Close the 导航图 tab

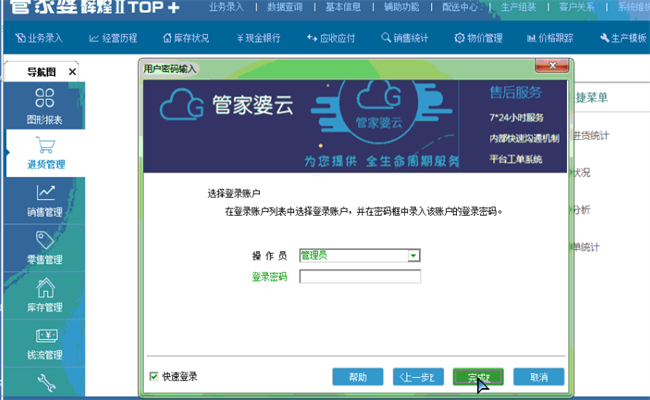click(x=72, y=72)
